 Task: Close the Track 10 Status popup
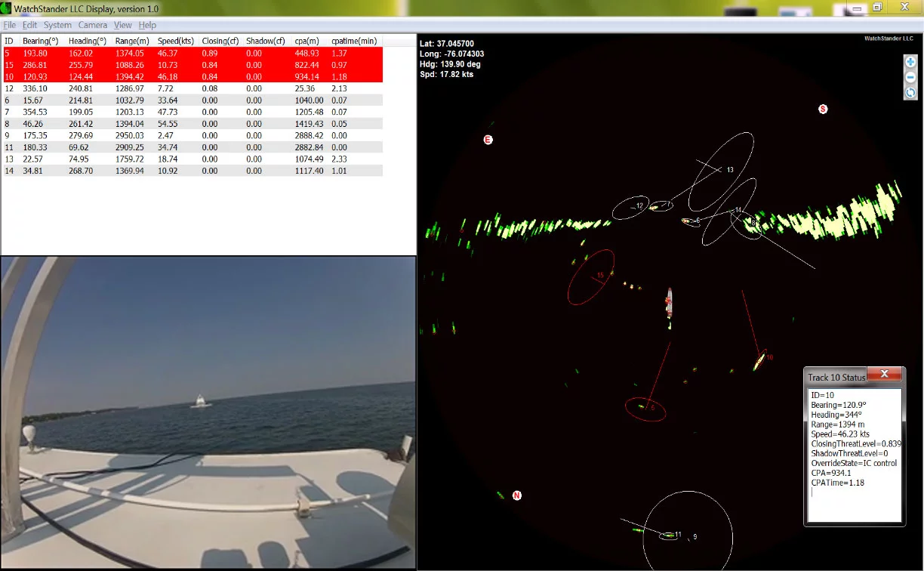click(x=884, y=373)
